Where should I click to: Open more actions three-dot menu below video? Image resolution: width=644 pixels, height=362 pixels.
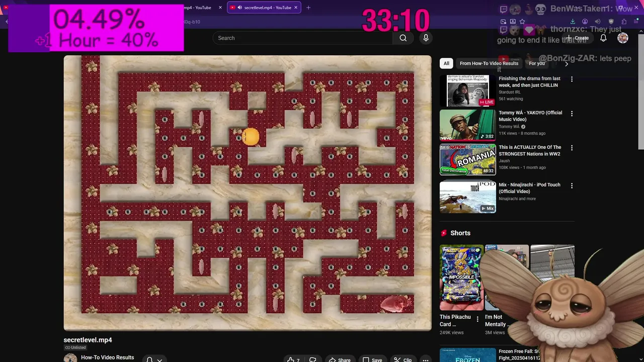point(426,360)
